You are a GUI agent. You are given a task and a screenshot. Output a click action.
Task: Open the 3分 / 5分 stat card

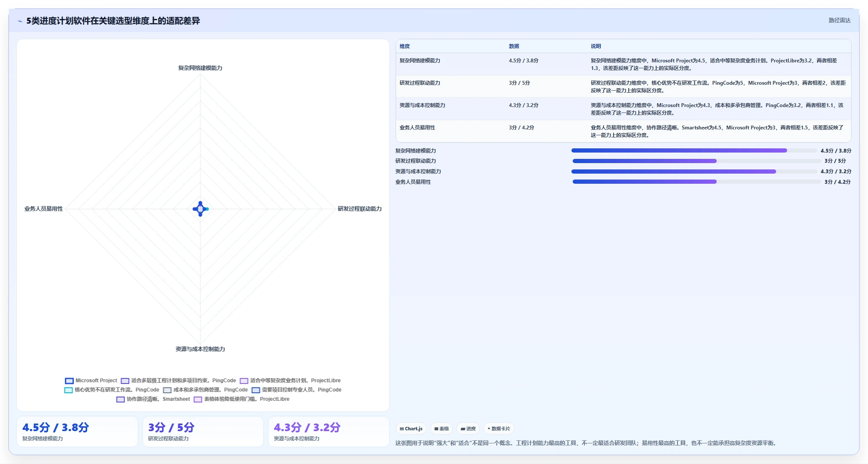point(203,432)
